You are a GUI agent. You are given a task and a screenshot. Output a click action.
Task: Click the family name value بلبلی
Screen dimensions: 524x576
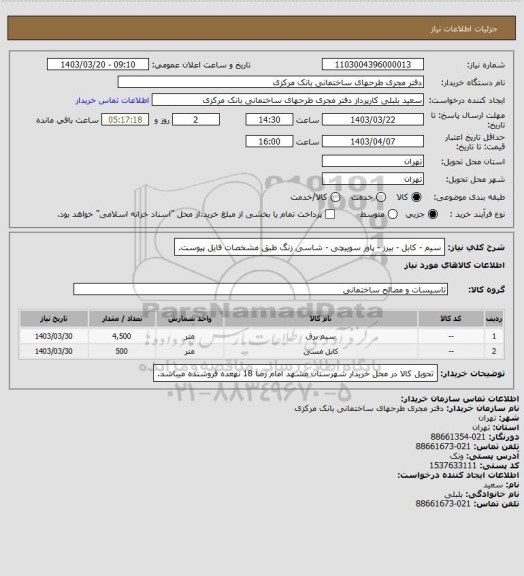pos(454,494)
